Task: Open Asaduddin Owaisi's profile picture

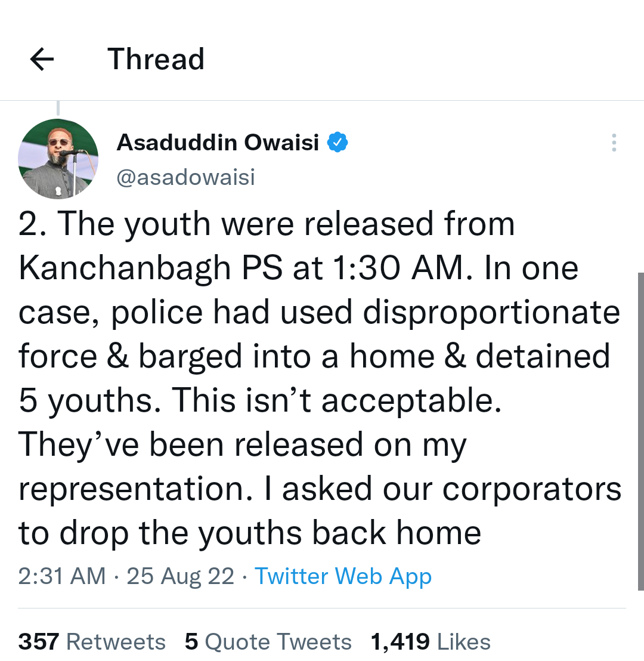Action: pos(58,159)
